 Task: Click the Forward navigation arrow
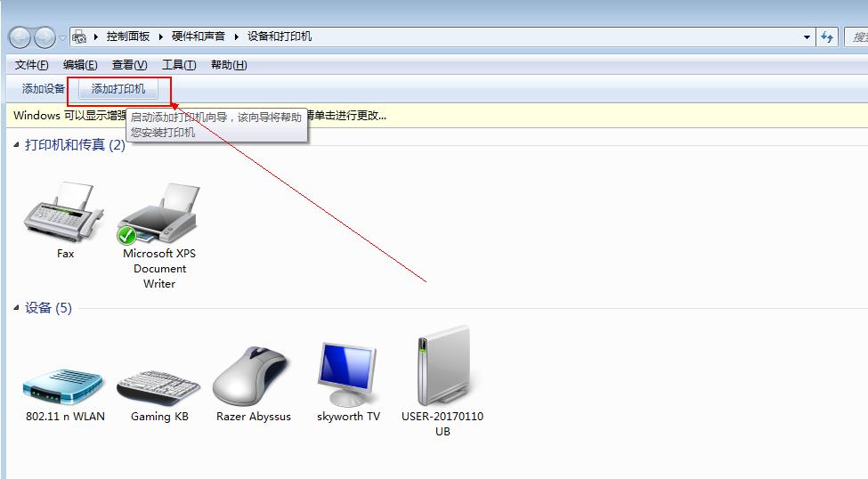(x=45, y=37)
